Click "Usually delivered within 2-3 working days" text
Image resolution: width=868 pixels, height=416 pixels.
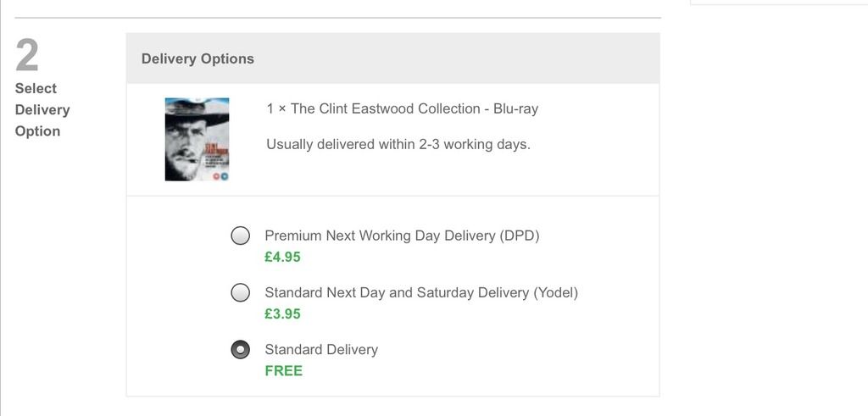[x=398, y=144]
